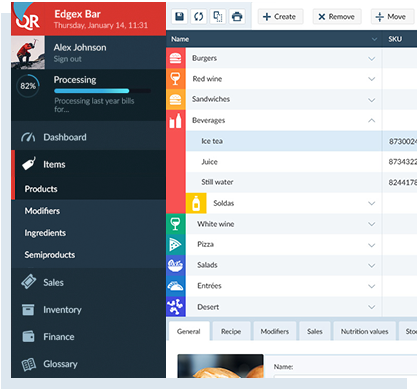
Task: Click the Move button
Action: tap(392, 17)
